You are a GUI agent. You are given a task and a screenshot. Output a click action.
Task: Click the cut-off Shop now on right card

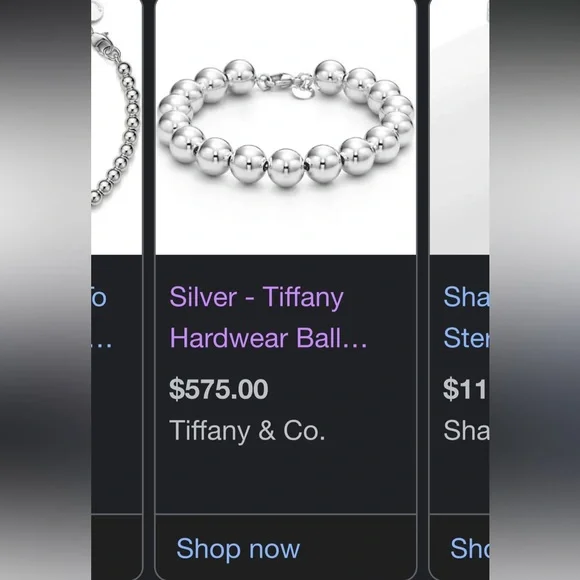pos(470,548)
